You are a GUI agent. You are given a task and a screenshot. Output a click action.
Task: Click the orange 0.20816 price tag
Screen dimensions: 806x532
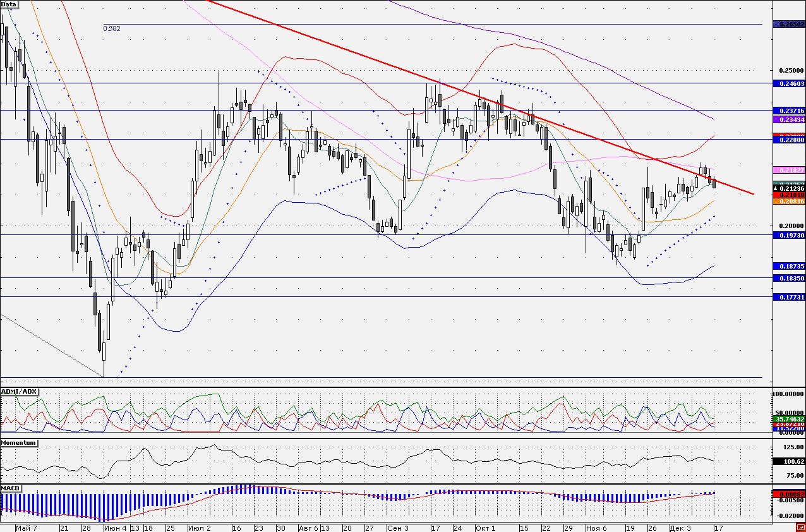788,202
